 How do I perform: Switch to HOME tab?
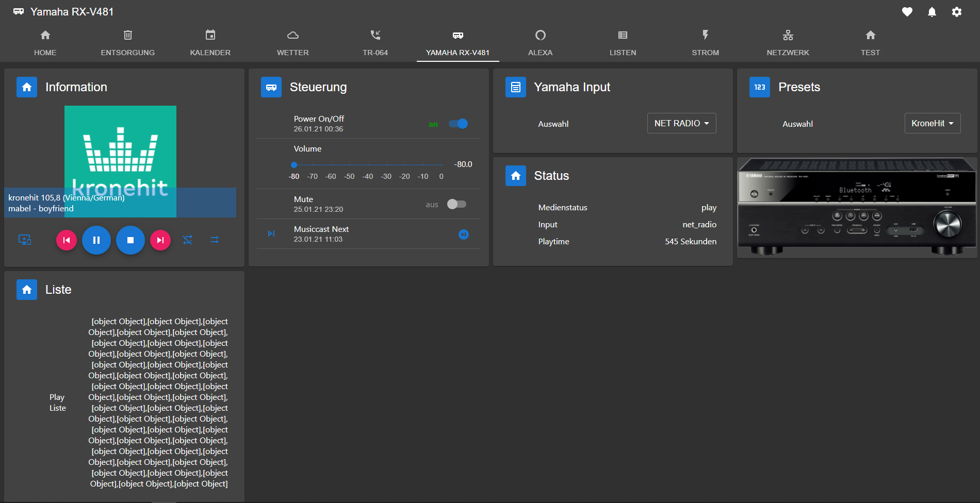[x=45, y=42]
